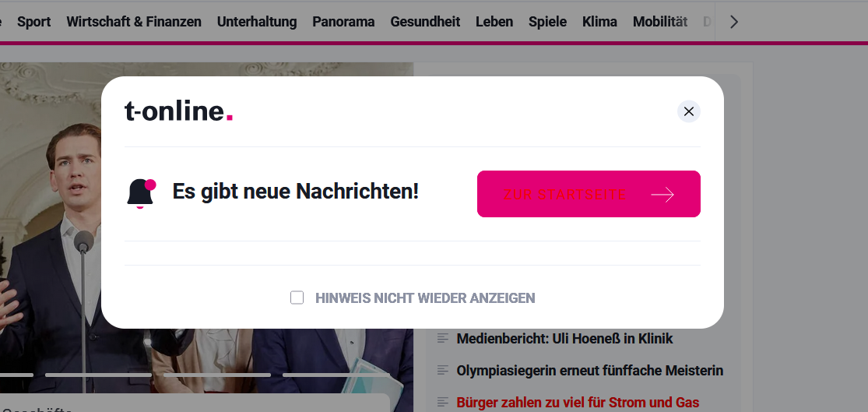The image size is (868, 412).
Task: Click the t-online logo in the dialog
Action: tap(178, 111)
